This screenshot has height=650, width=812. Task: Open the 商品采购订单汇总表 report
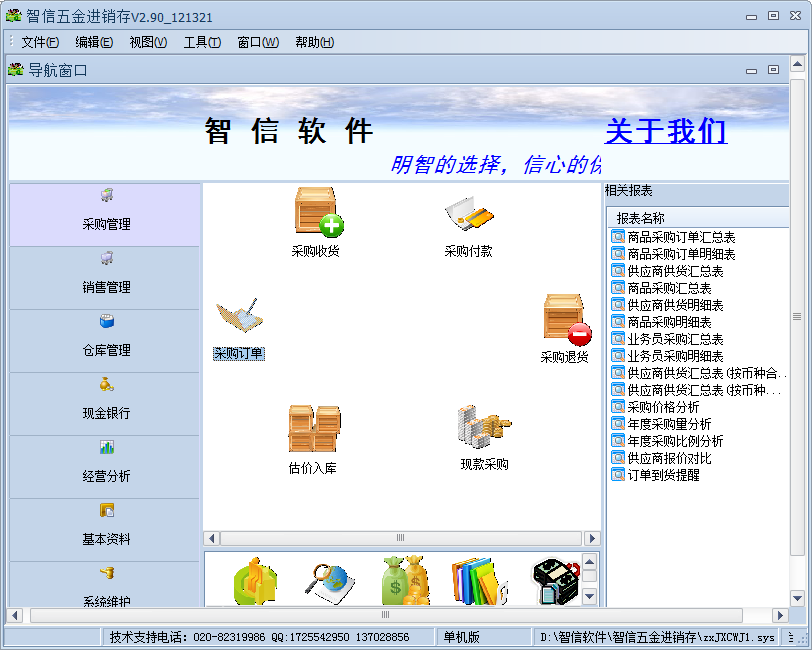[x=681, y=237]
